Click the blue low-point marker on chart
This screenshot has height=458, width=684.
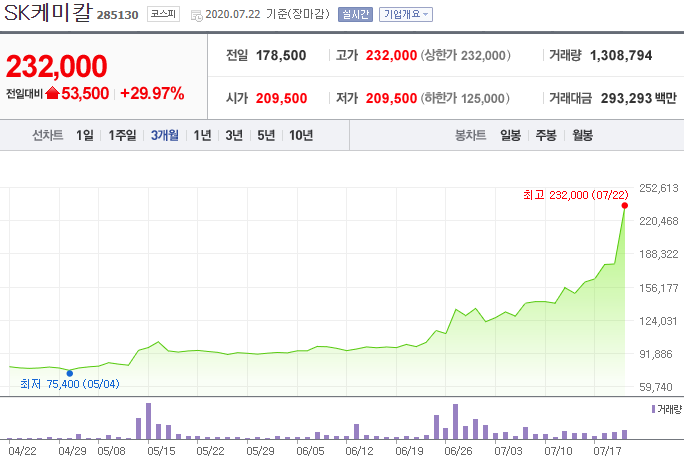[70, 373]
